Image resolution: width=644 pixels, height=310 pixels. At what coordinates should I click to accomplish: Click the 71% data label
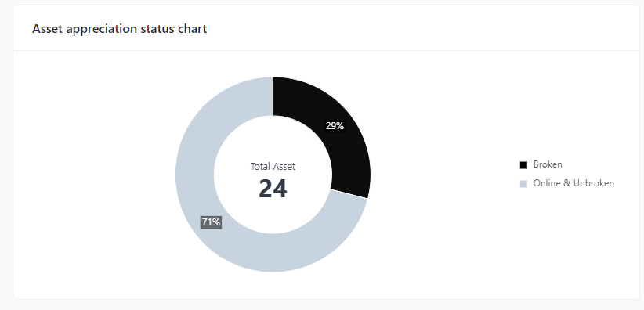click(x=211, y=222)
